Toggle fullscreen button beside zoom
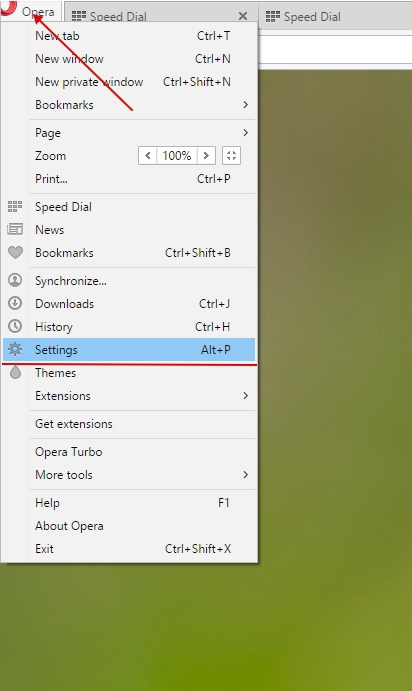 (x=231, y=156)
